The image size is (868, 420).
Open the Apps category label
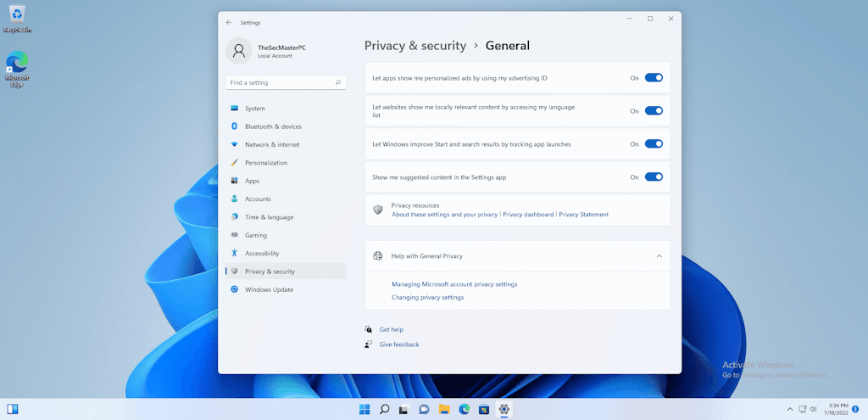tap(253, 182)
